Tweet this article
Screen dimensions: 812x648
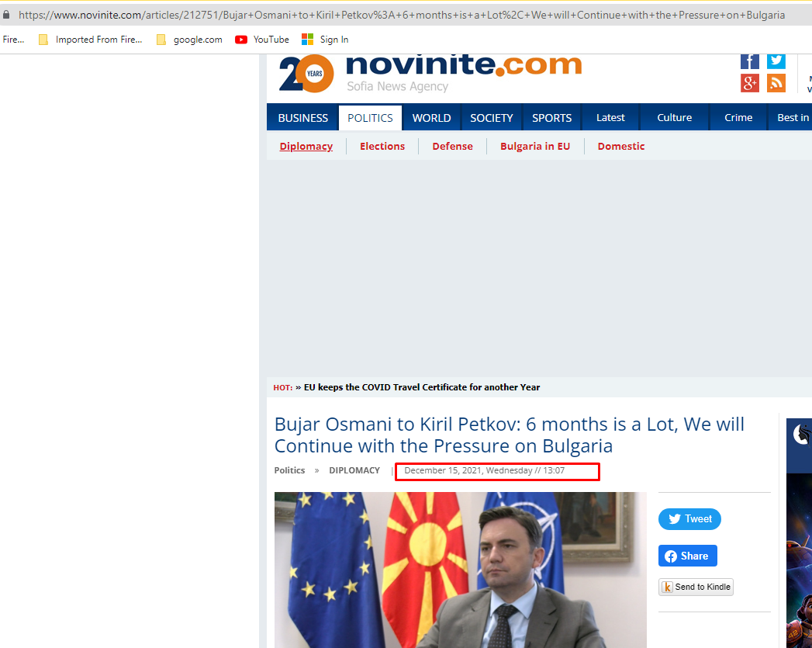689,519
